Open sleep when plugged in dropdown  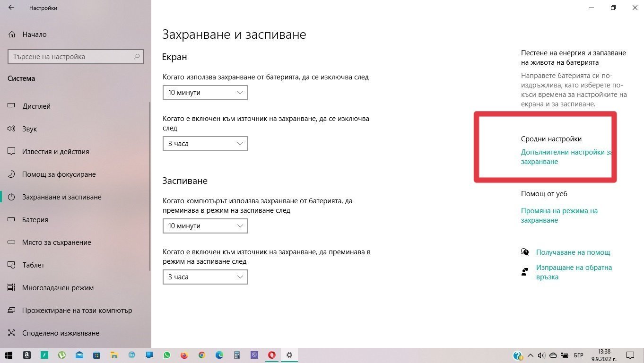[205, 277]
